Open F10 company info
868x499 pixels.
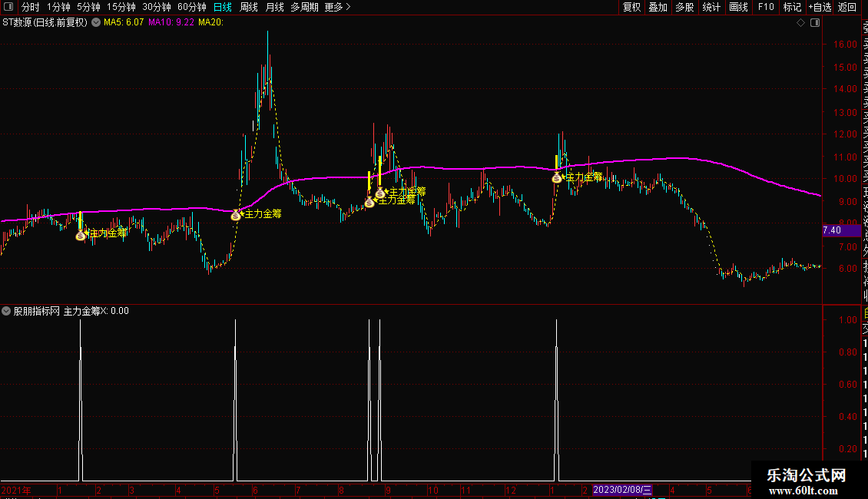coord(766,7)
